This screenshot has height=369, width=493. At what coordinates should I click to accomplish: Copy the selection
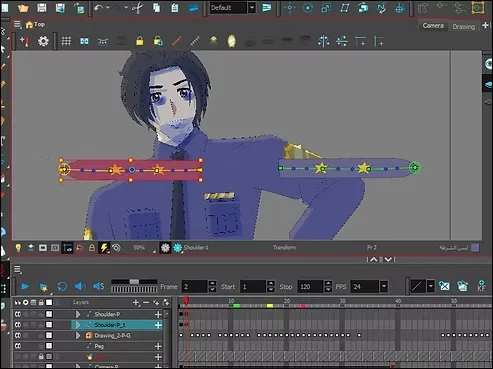click(x=156, y=8)
